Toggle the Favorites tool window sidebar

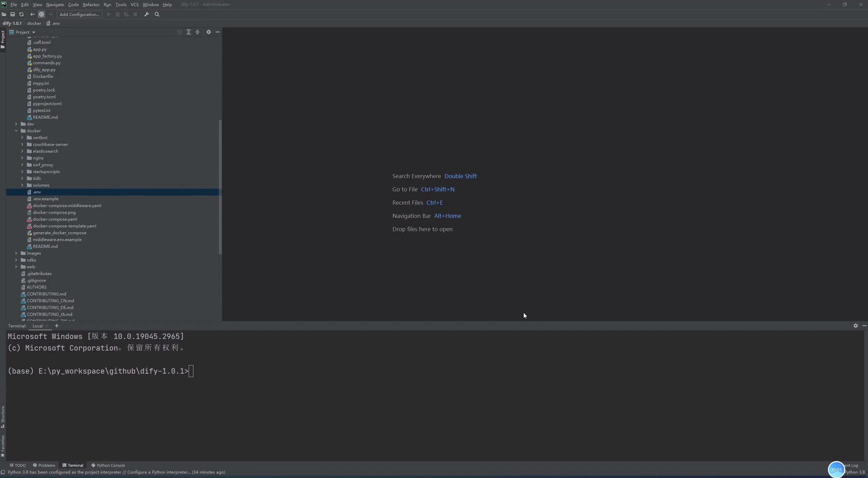pyautogui.click(x=3, y=446)
